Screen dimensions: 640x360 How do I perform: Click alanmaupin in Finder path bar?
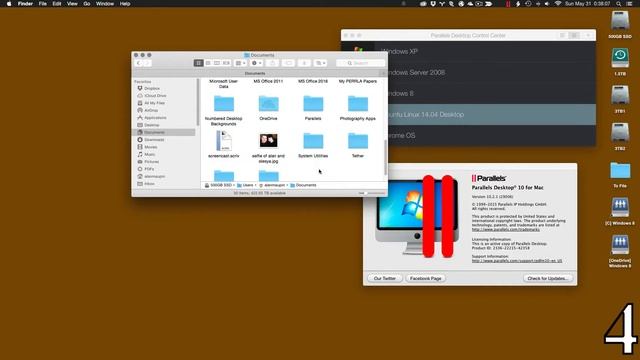(x=272, y=185)
